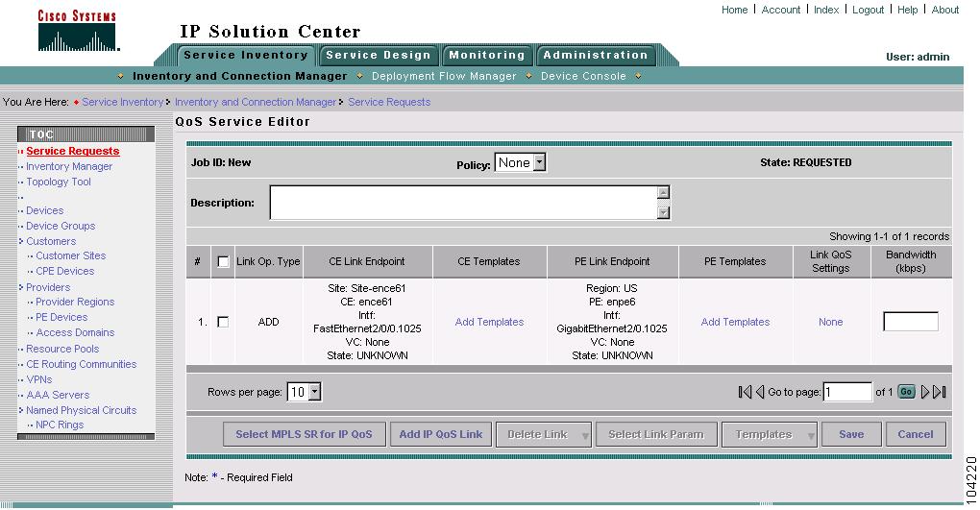Select Access Domains in TOC

tap(75, 332)
